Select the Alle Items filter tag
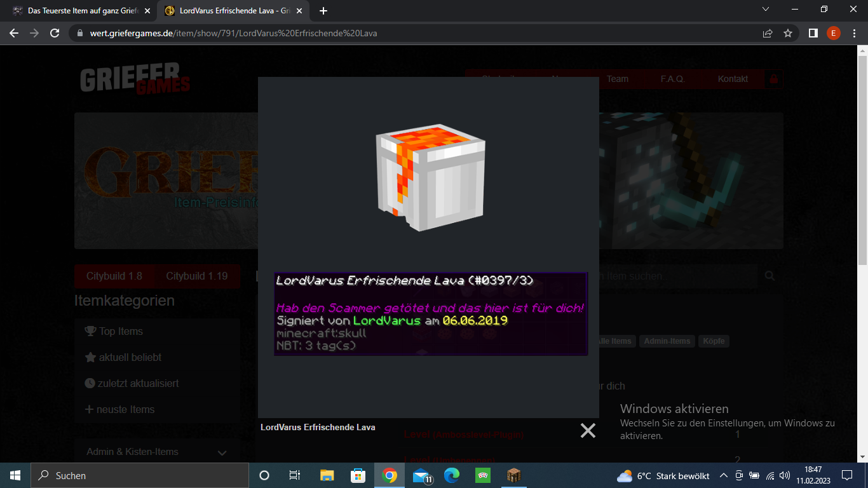This screenshot has width=868, height=488. pyautogui.click(x=614, y=341)
